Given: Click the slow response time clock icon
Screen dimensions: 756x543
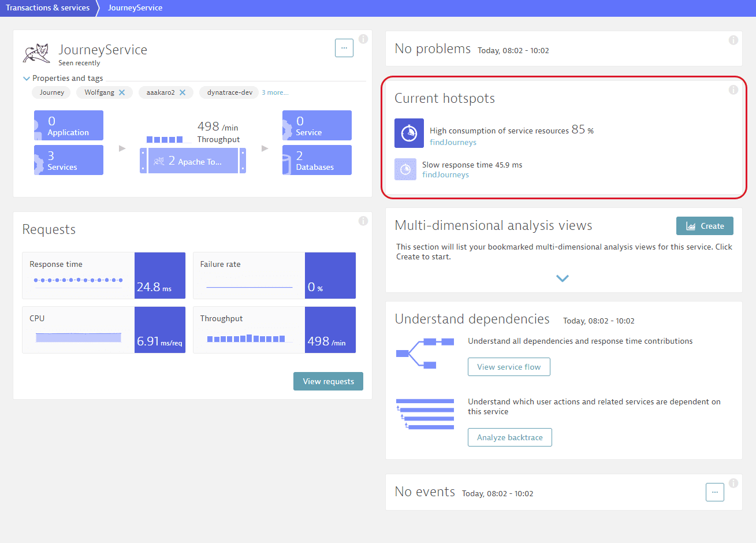Looking at the screenshot, I should coord(405,169).
